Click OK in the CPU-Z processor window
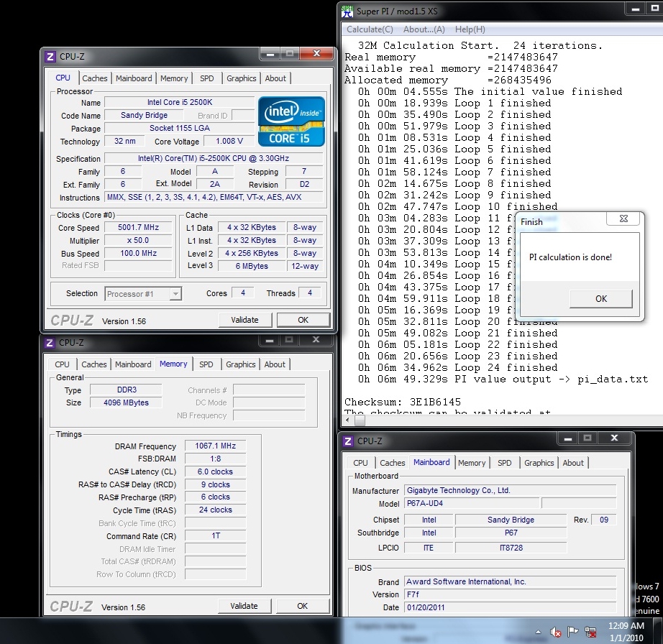This screenshot has height=644, width=663. point(303,320)
